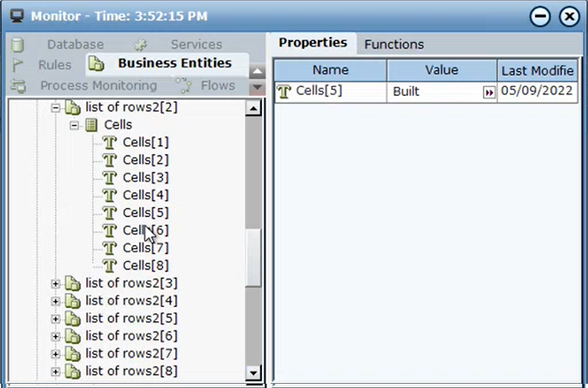The width and height of the screenshot is (588, 388).
Task: Select Cells[8] in the tree
Action: click(x=145, y=265)
